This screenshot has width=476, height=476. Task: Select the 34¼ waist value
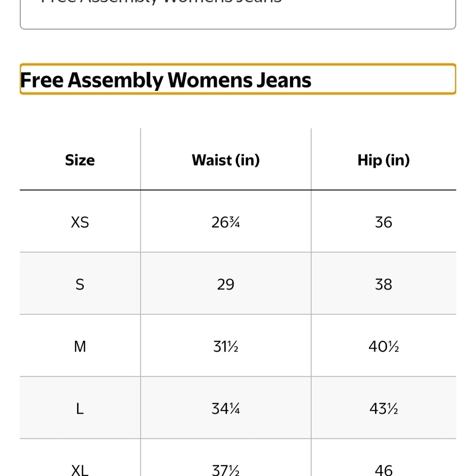pos(226,408)
